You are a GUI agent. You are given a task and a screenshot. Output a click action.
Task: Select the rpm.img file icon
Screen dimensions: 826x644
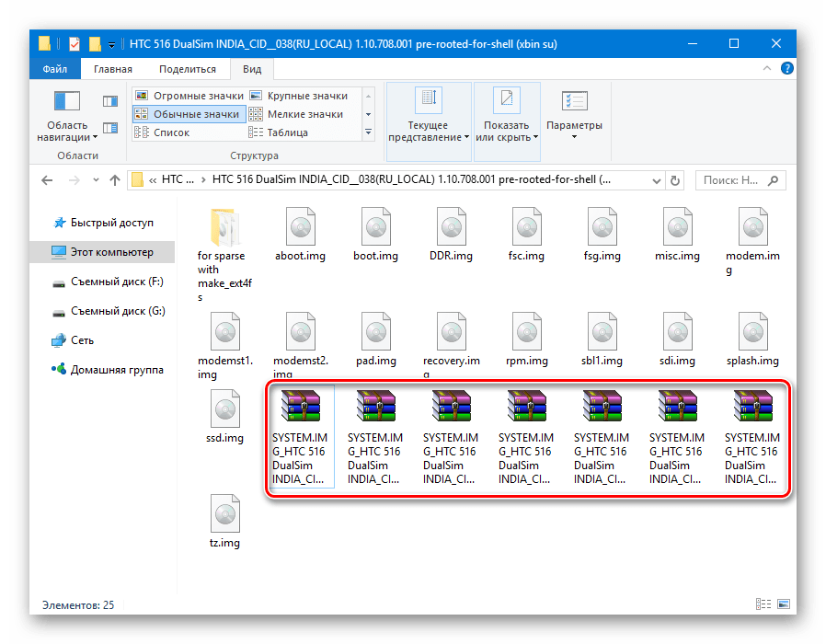[526, 331]
